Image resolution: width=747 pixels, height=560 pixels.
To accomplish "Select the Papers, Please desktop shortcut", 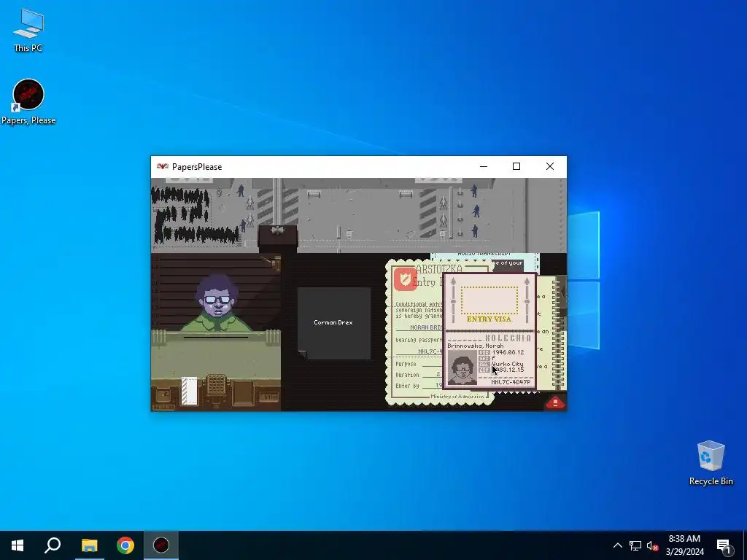I will point(28,102).
